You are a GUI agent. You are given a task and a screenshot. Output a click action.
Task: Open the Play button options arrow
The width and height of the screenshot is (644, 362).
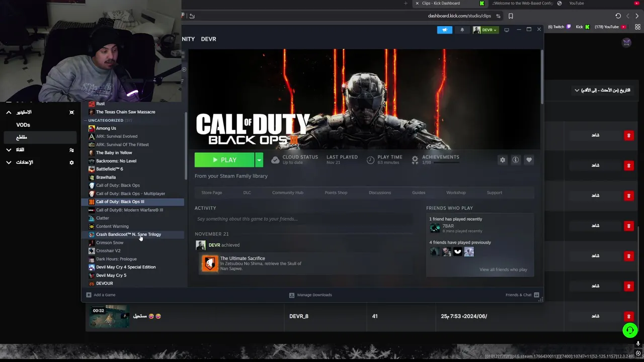(259, 160)
